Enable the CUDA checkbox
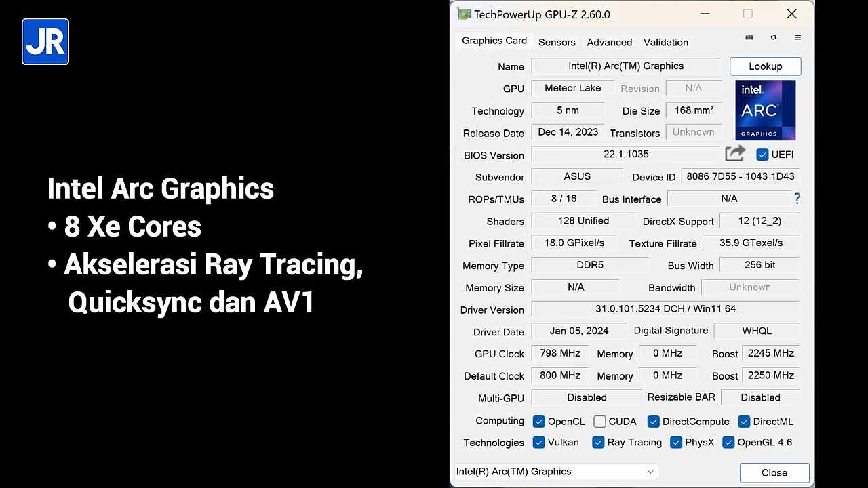This screenshot has width=868, height=488. click(x=599, y=422)
